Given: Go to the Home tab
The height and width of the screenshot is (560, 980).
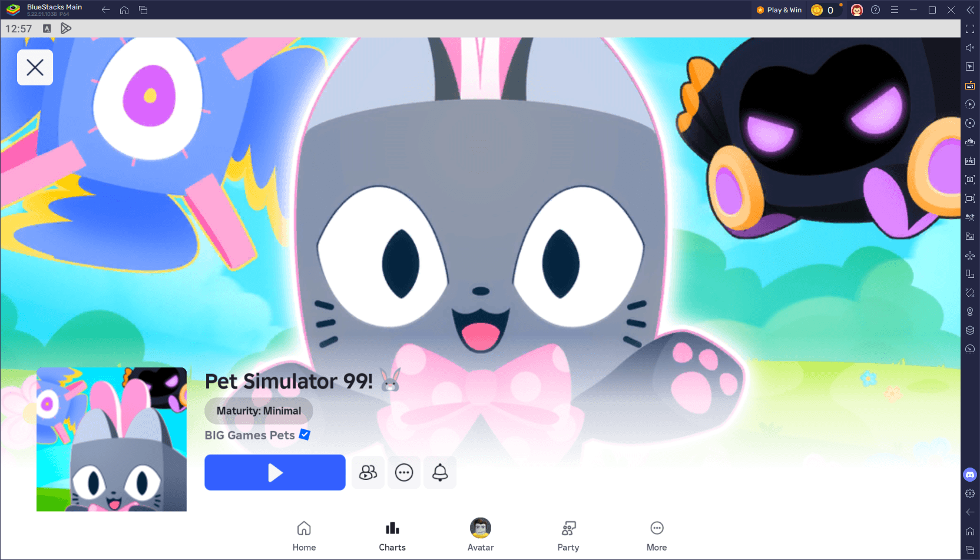Looking at the screenshot, I should coord(304,536).
